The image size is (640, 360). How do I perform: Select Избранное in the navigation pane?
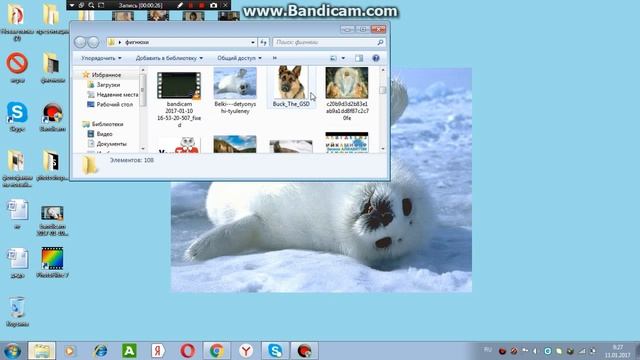102,75
